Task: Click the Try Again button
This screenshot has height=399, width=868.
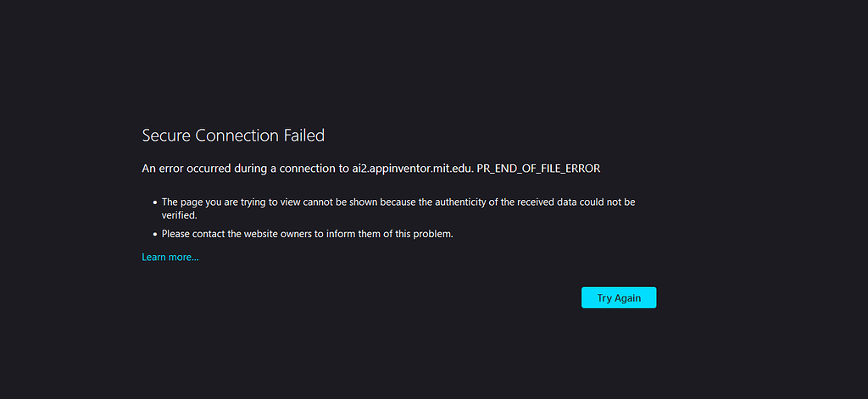Action: [x=619, y=298]
